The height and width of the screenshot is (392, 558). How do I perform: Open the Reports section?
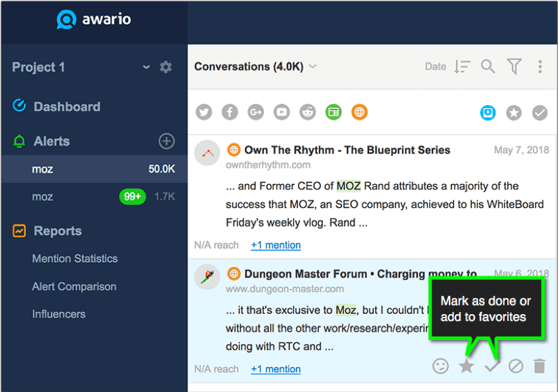[x=58, y=231]
